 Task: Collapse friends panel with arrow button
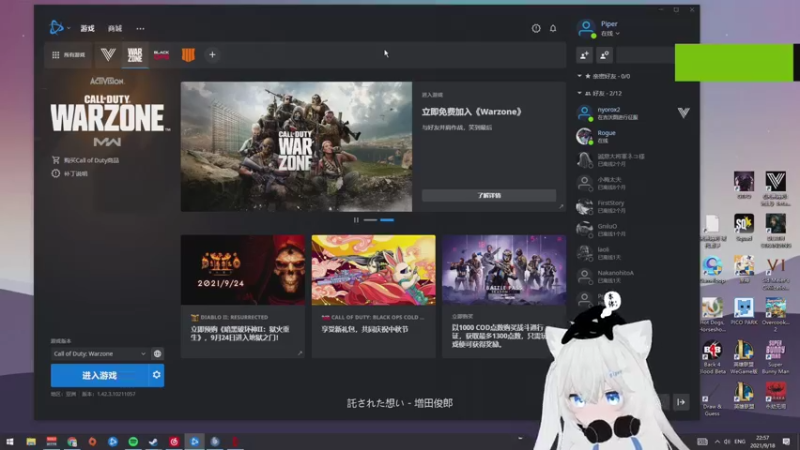click(x=681, y=402)
